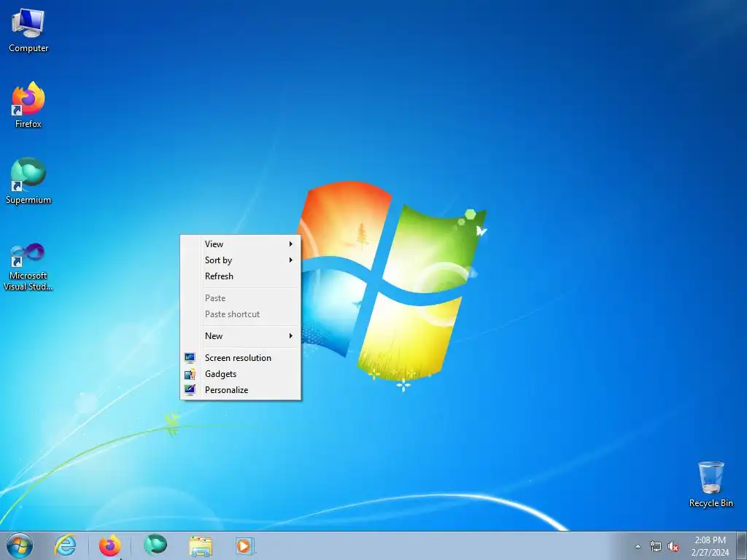Image resolution: width=747 pixels, height=560 pixels.
Task: Click the network status tray icon
Action: 656,547
